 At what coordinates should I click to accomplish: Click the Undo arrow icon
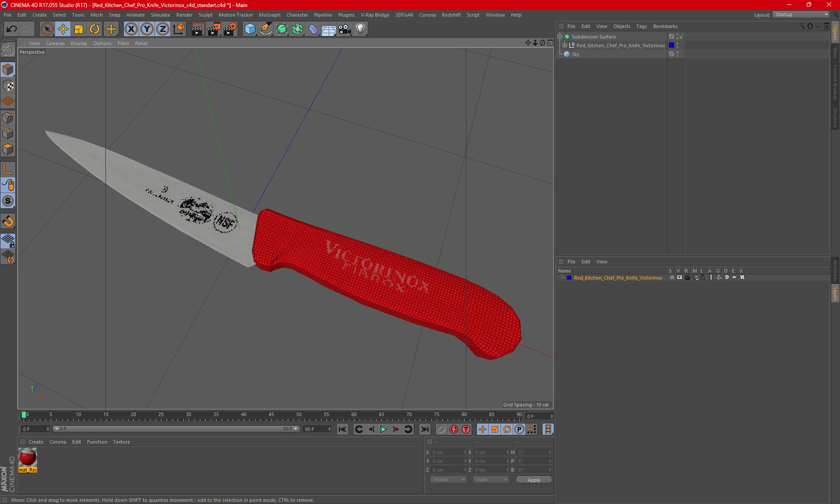12,29
